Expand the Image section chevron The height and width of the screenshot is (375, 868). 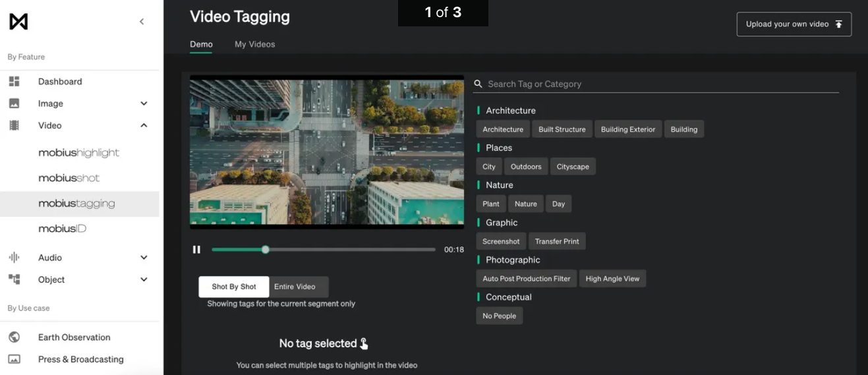click(x=144, y=103)
